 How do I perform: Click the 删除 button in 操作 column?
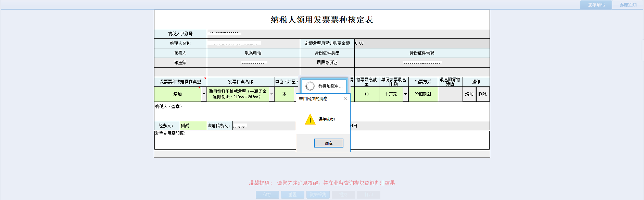click(x=482, y=94)
